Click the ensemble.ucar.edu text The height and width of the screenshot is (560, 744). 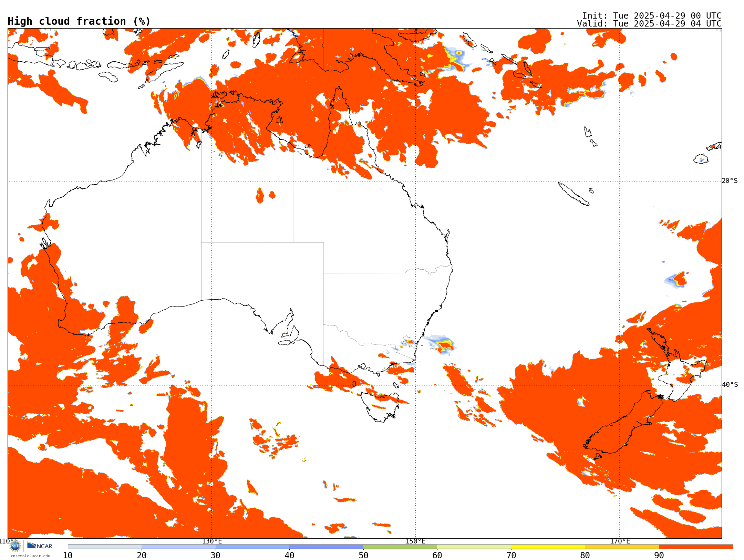pyautogui.click(x=30, y=556)
